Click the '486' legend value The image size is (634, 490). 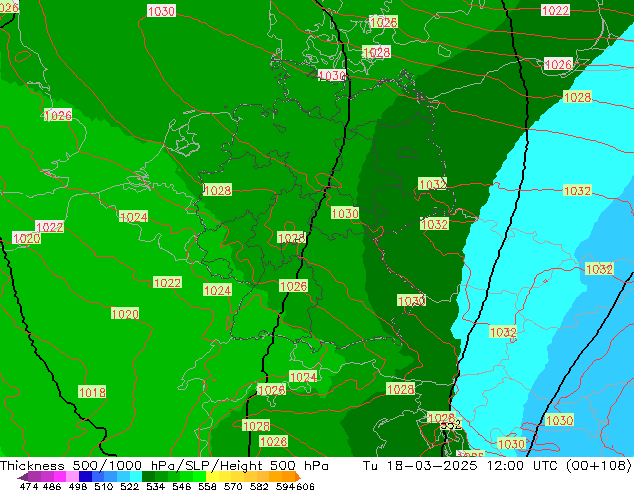coord(52,486)
